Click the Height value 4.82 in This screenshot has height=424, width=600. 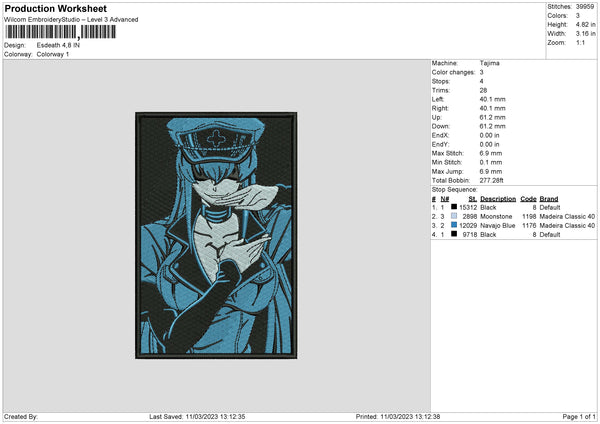click(x=585, y=24)
